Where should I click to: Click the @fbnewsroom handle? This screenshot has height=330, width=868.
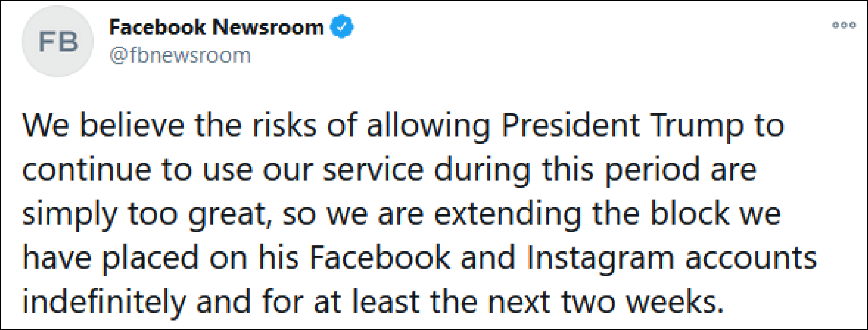(180, 56)
